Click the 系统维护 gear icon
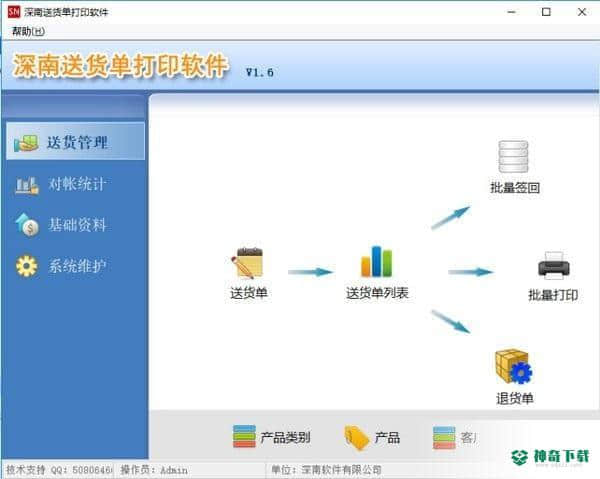Viewport: 600px width, 479px height. pyautogui.click(x=27, y=266)
